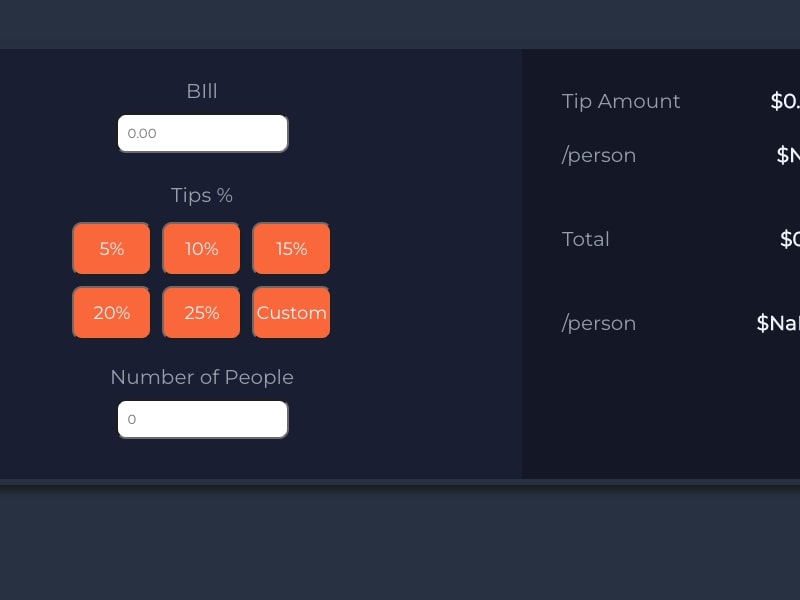Click the Total label in results
The width and height of the screenshot is (800, 600).
coord(586,239)
